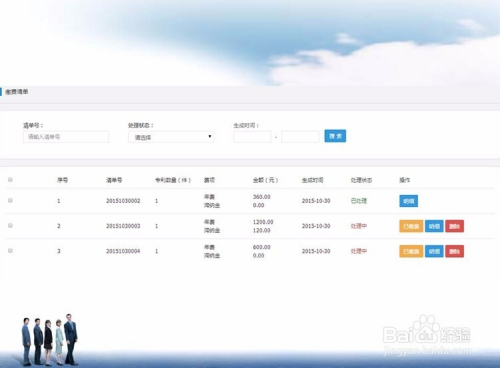This screenshot has width=500, height=368.
Task: Click the orange button for list 20151030003
Action: 411,226
